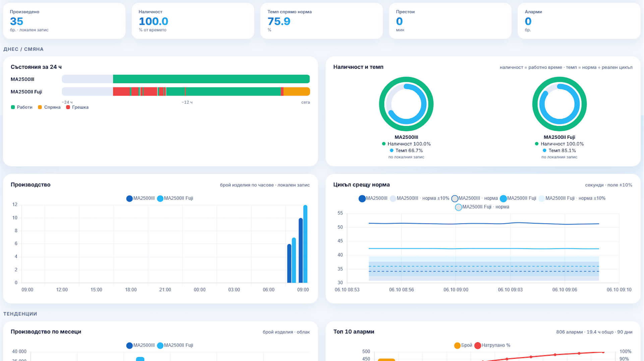Click the Наличност 100.0 KPI card
644x361 pixels.
click(x=193, y=21)
